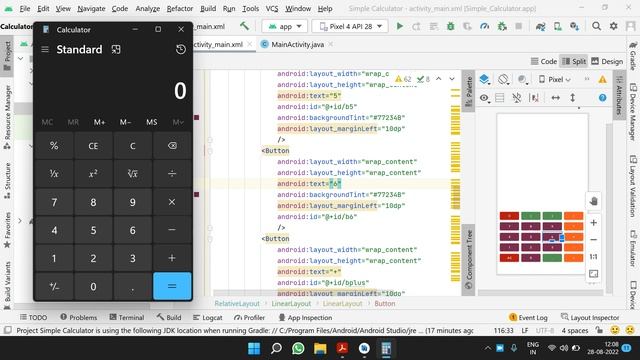Switch editor to Code view mode

point(544,61)
